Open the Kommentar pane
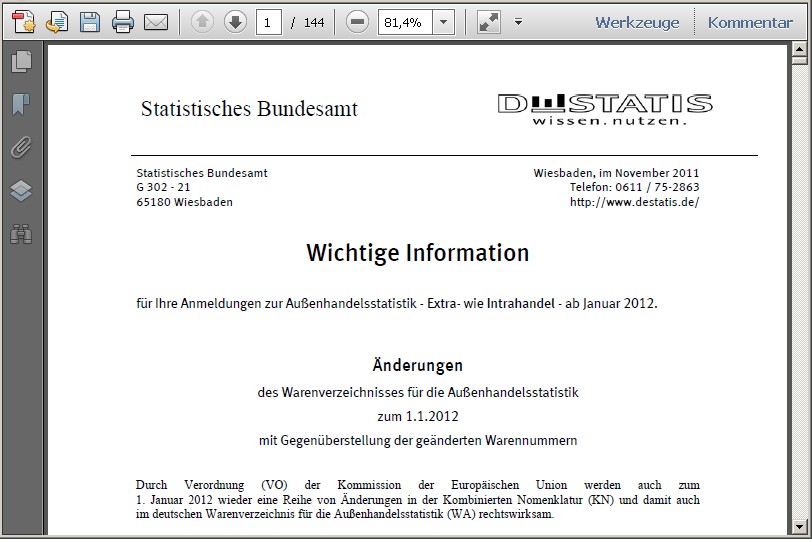The height and width of the screenshot is (542, 812). click(x=750, y=22)
